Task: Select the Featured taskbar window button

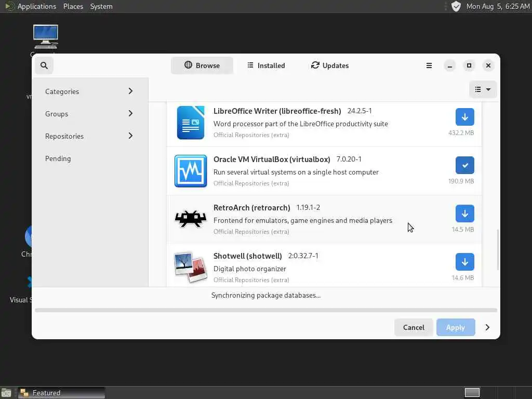Action: (61, 393)
